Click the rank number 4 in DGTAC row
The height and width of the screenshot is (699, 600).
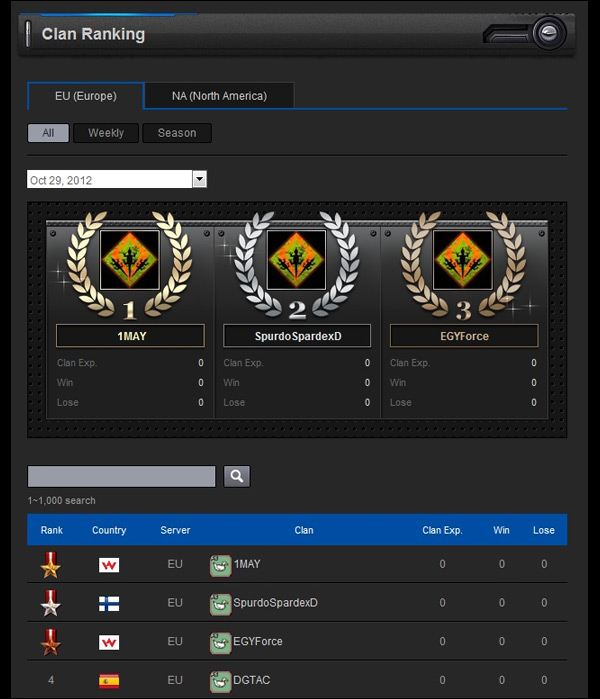pos(51,680)
